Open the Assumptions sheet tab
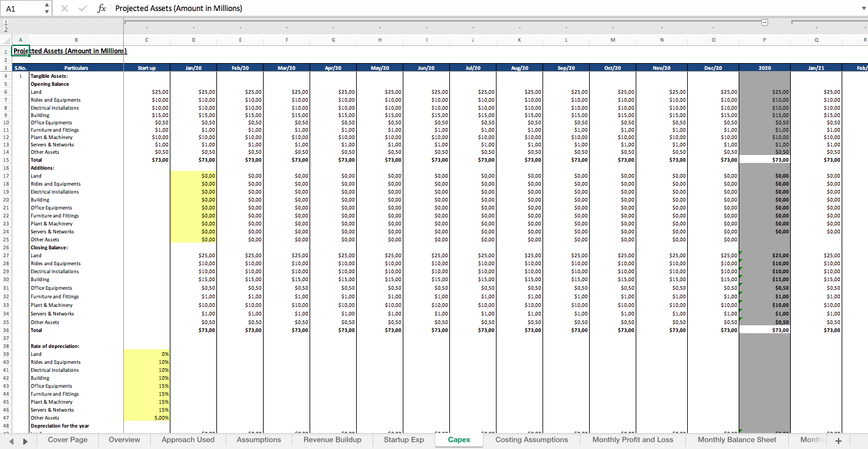 click(x=259, y=440)
